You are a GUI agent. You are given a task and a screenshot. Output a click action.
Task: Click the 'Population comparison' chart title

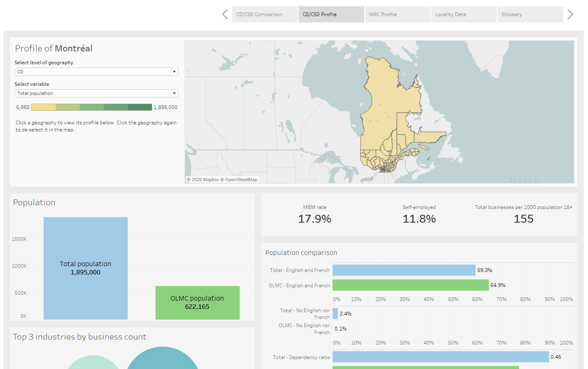(301, 253)
